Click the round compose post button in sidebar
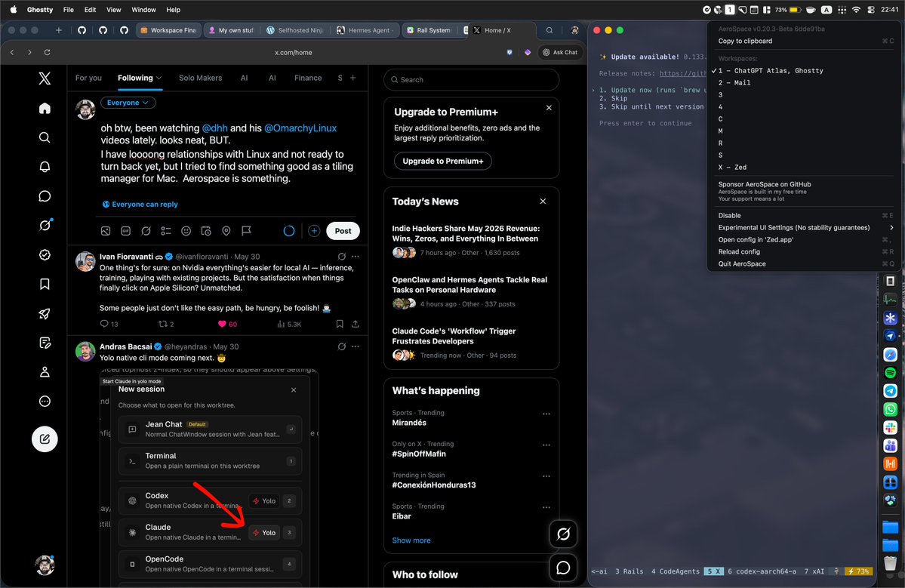This screenshot has width=905, height=588. pos(45,439)
